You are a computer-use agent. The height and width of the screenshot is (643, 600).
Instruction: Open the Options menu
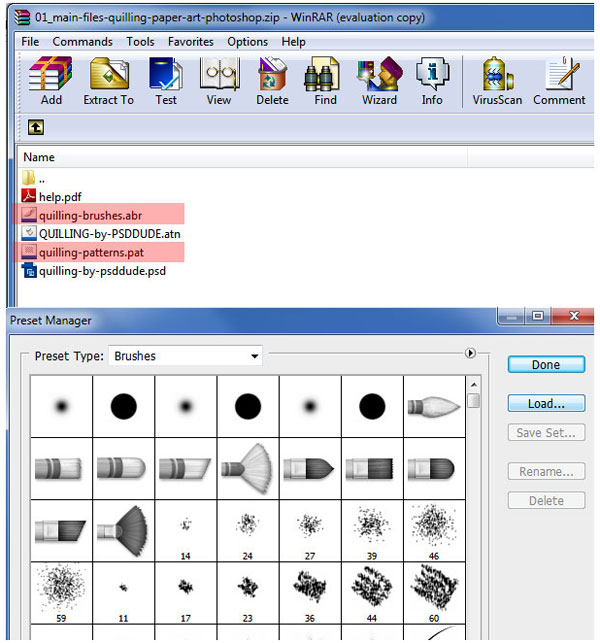point(247,41)
